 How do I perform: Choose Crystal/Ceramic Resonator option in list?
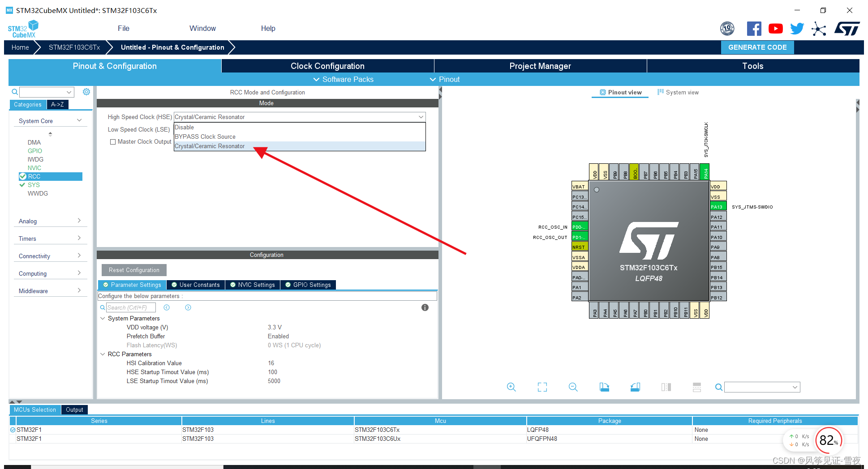tap(300, 146)
